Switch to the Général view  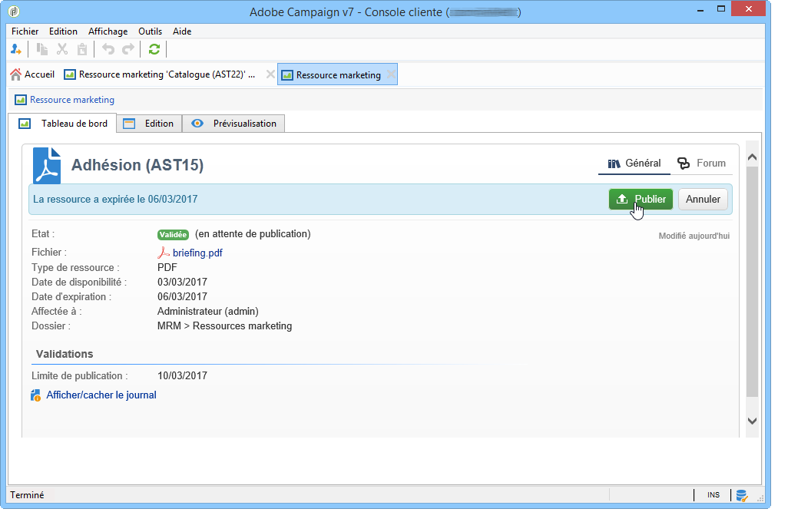[634, 164]
